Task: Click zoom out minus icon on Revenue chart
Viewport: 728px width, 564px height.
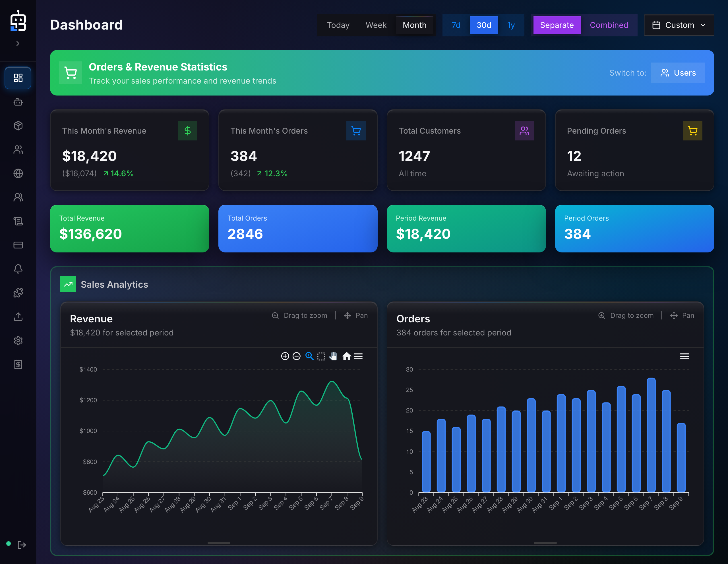Action: 296,356
